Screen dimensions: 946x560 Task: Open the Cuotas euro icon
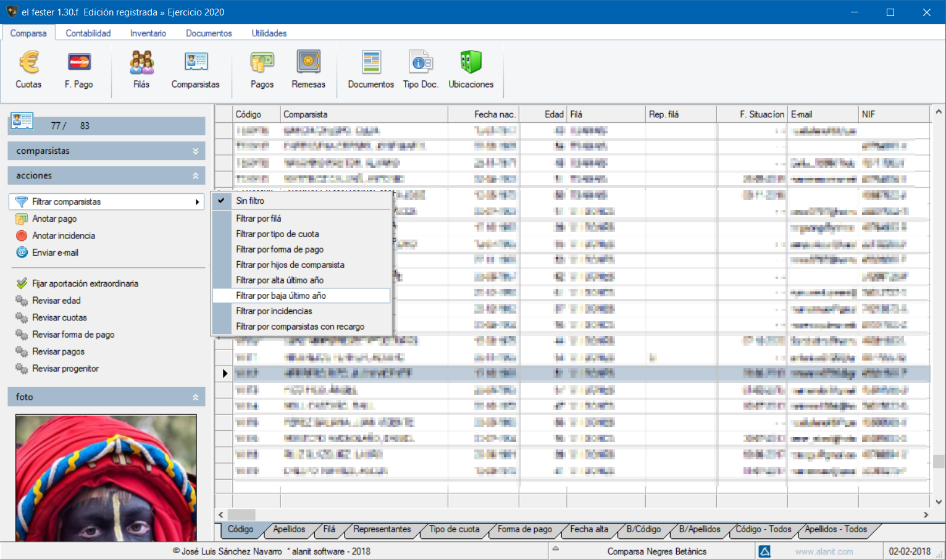pyautogui.click(x=28, y=62)
